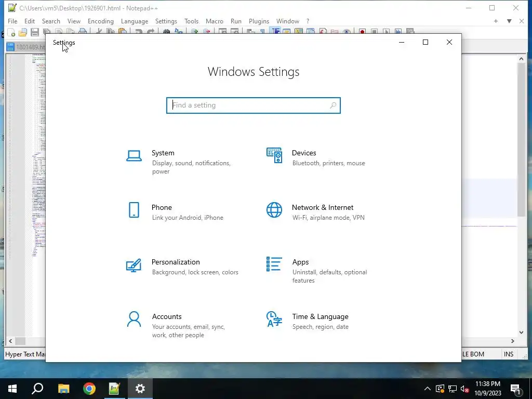Open the ? help menu in Notepad++

308,21
